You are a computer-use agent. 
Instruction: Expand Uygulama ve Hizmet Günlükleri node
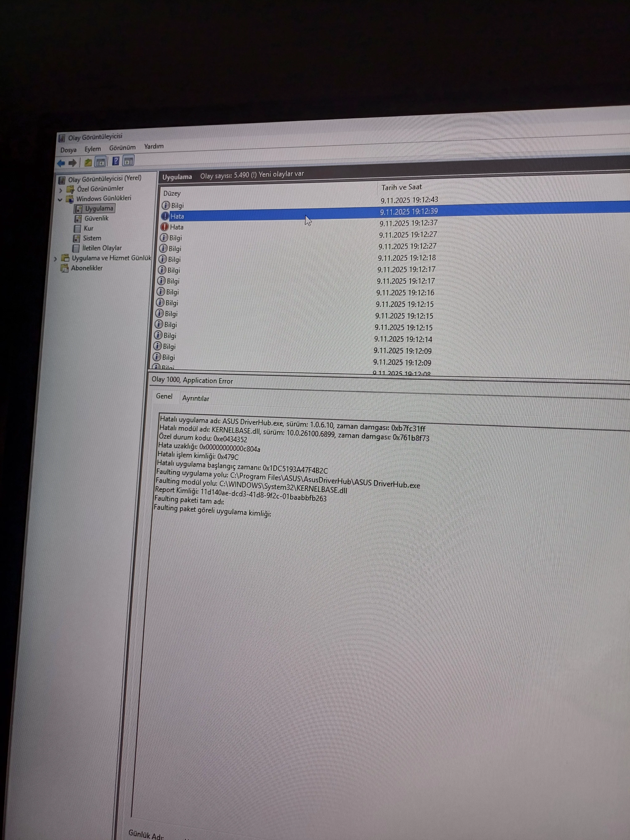55,259
